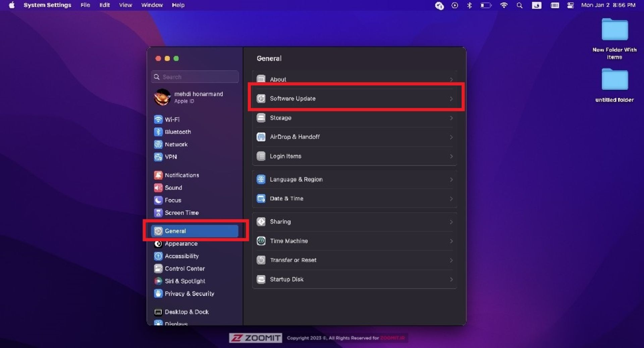Click the menu bar date and time
Image resolution: width=644 pixels, height=348 pixels.
[608, 5]
